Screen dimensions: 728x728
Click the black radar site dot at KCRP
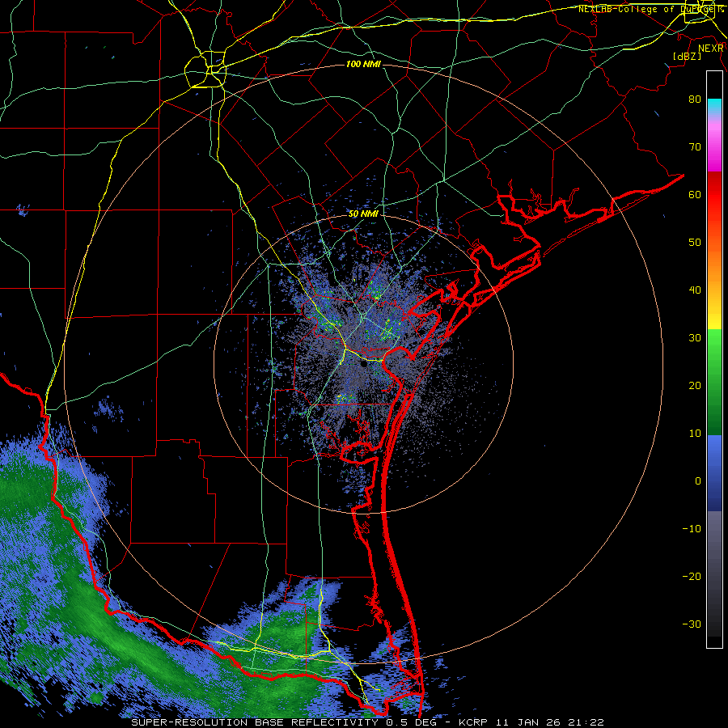[363, 364]
